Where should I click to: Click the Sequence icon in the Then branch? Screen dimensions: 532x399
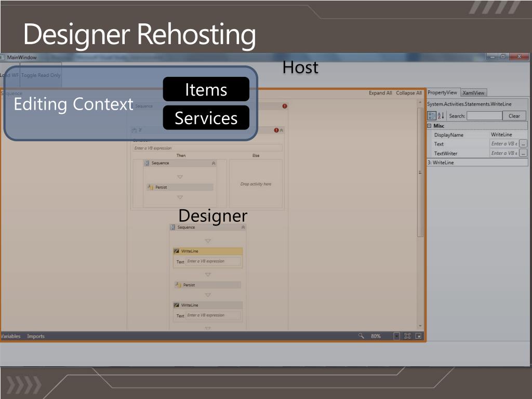point(147,163)
